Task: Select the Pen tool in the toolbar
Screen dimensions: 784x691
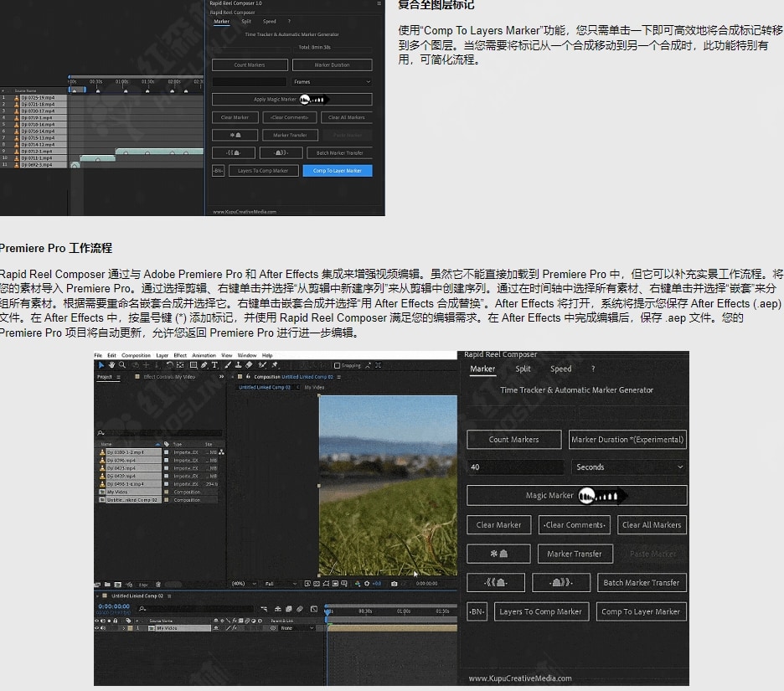Action: click(x=204, y=365)
